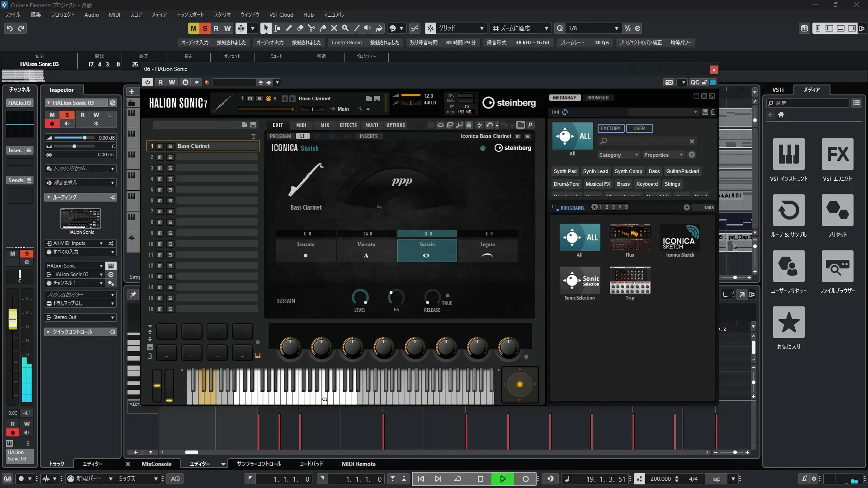This screenshot has width=868, height=488.
Task: Toggle Solo on HALion Sonic 03 inspector
Action: [67, 115]
